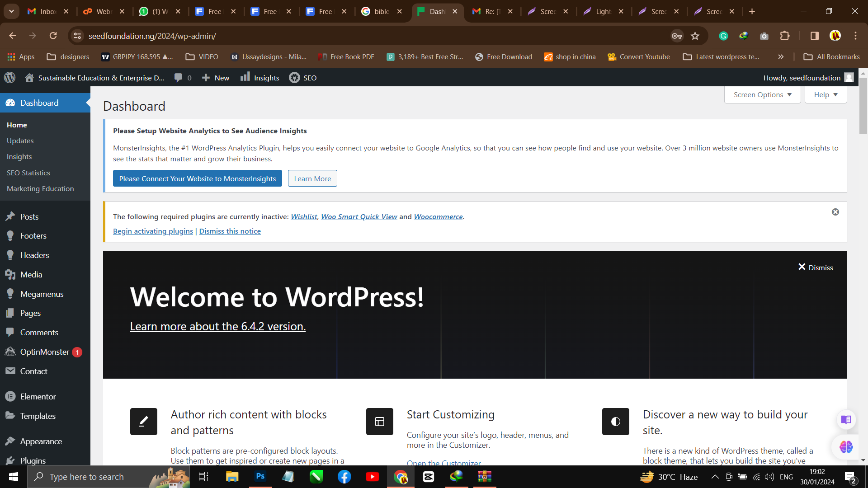Click the Learn More button

click(312, 178)
